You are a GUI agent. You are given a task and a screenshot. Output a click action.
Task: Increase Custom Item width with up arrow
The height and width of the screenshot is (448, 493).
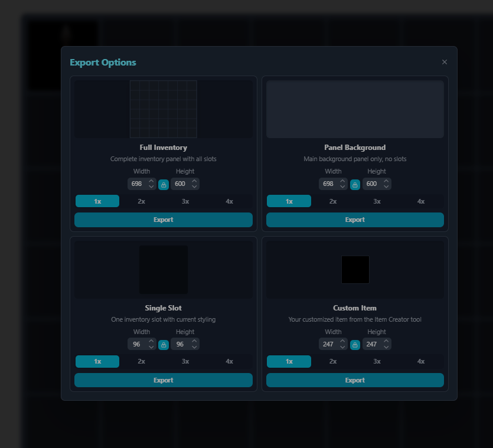(342, 341)
